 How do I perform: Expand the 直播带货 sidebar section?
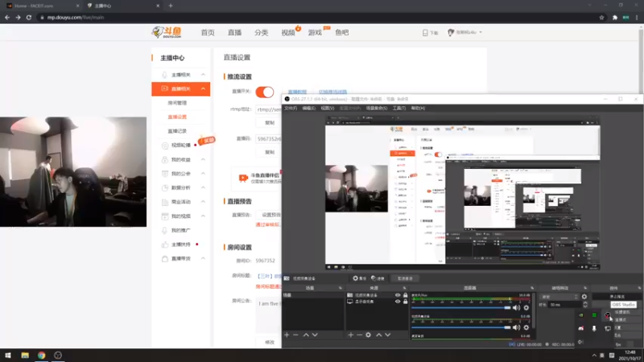[203, 258]
